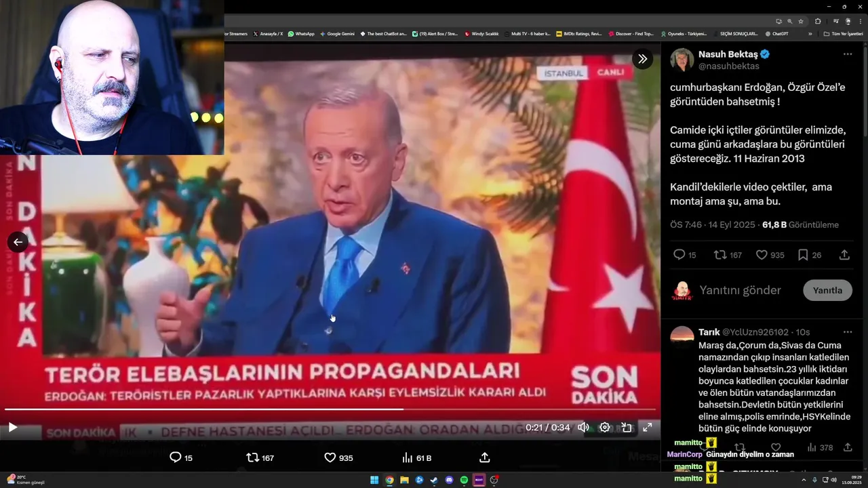Open tweet timestamp ÖS 7:46 14 Eyl 2025
Image resolution: width=868 pixels, height=488 pixels.
[x=713, y=225]
